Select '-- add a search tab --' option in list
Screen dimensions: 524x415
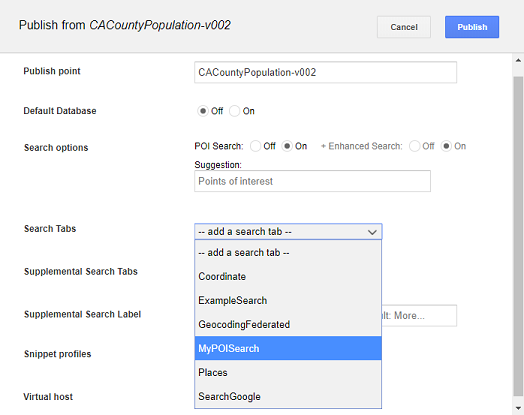point(288,253)
